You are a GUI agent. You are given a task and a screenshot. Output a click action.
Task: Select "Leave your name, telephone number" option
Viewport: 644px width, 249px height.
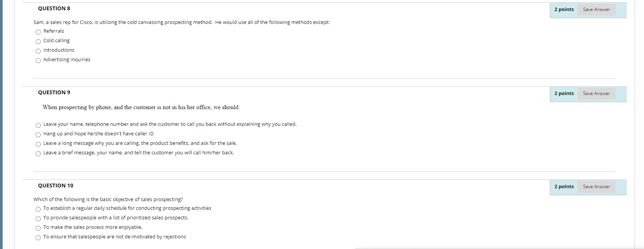38,125
